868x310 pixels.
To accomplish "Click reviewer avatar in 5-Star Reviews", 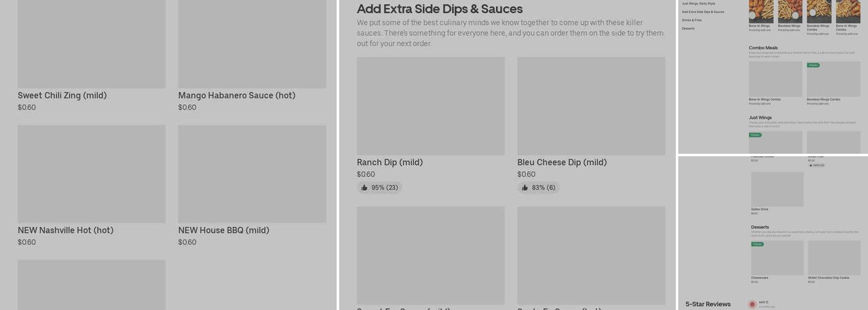I will coord(752,304).
